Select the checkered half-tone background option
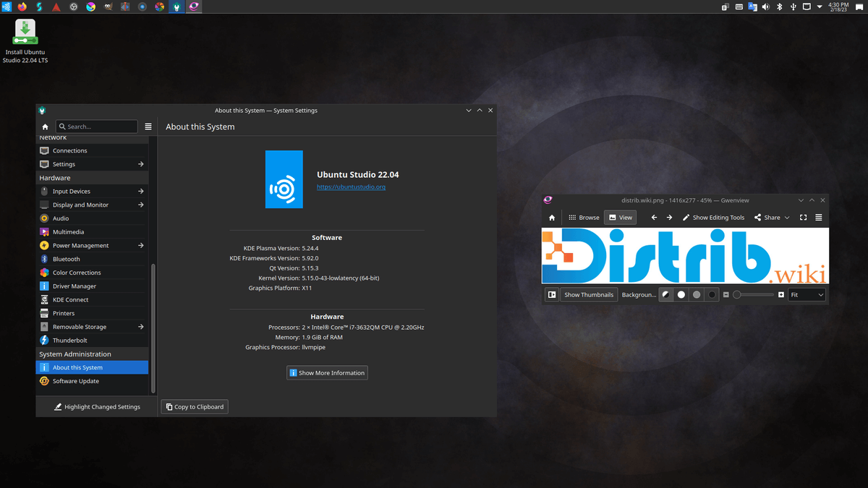This screenshot has height=488, width=868. (665, 295)
